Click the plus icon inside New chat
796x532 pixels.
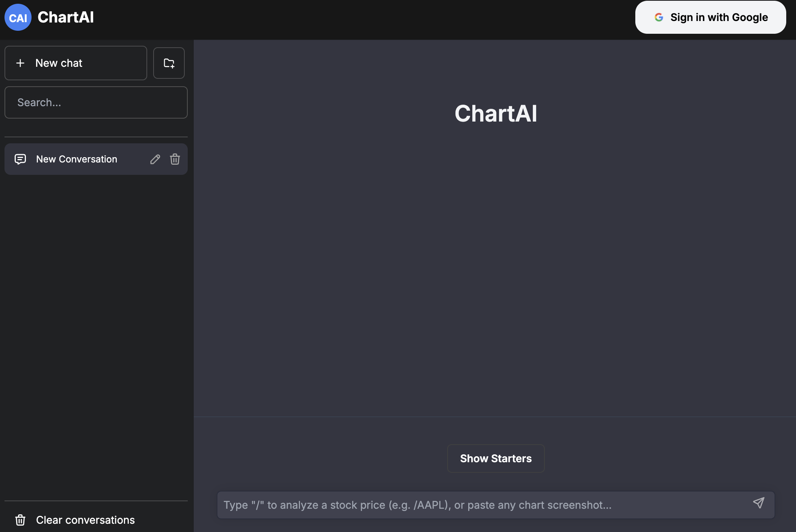pos(20,63)
